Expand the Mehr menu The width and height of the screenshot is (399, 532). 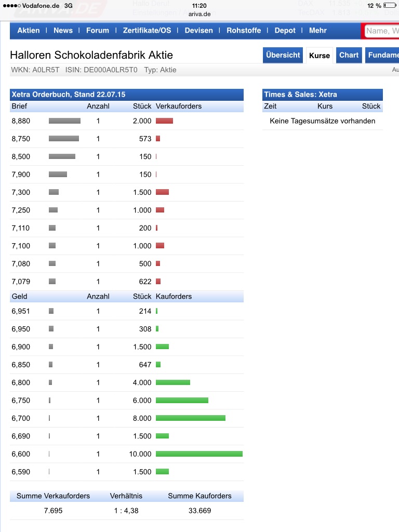click(318, 31)
